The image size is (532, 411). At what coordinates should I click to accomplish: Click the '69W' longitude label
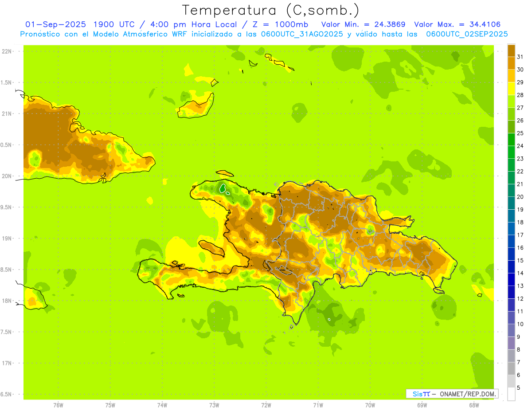tap(422, 405)
